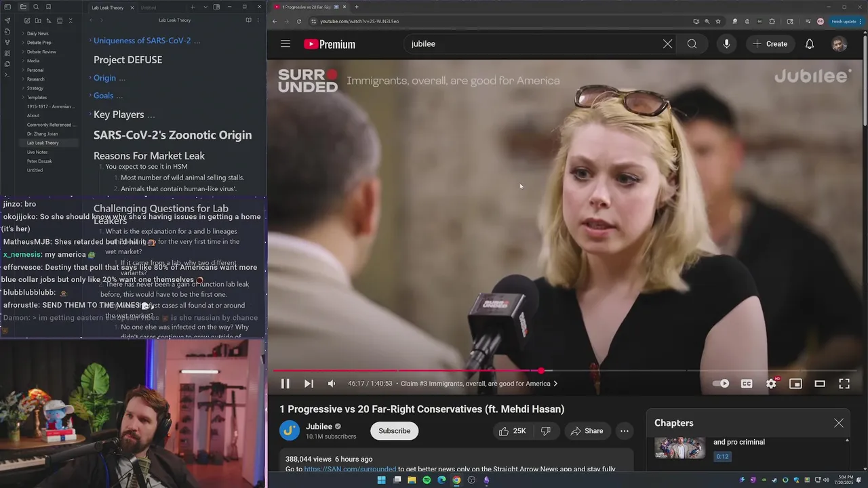This screenshot has width=868, height=488.
Task: Open video settings gear
Action: 771,384
